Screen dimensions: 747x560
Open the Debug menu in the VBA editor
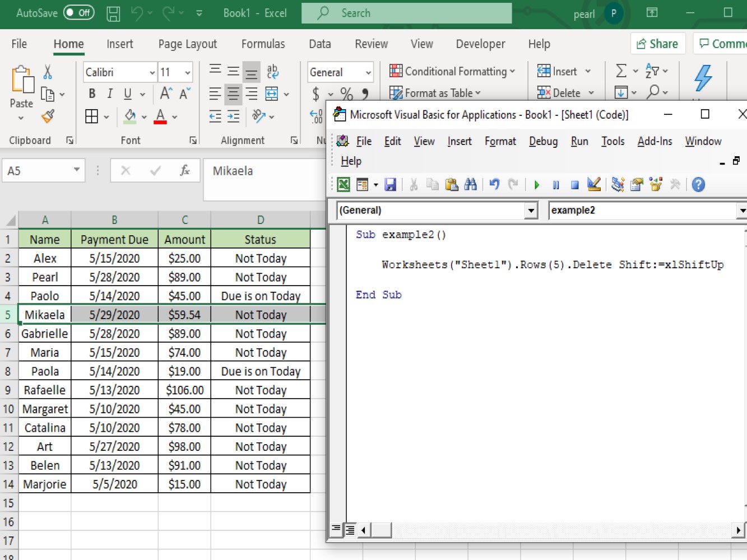542,141
